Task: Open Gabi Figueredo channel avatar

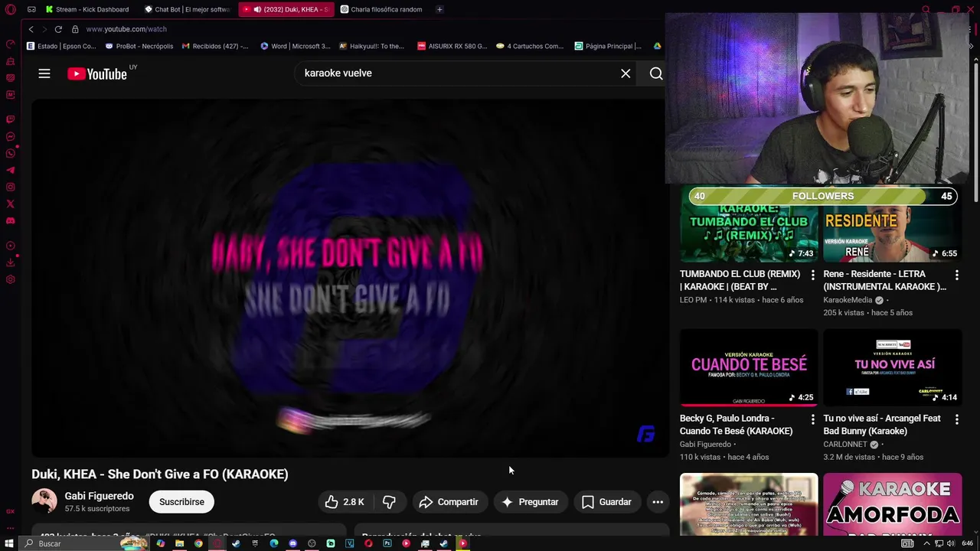Action: [x=44, y=501]
